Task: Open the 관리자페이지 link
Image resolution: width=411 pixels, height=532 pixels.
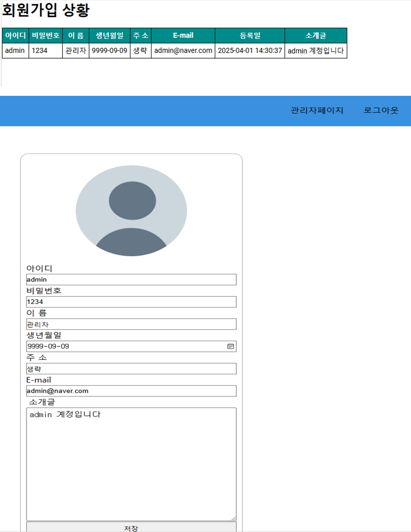Action: click(317, 111)
